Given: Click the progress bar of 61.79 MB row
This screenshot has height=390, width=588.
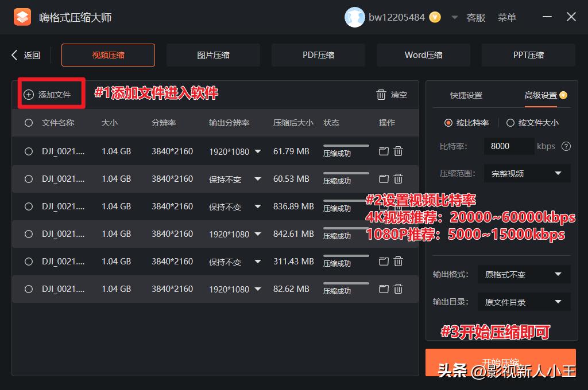Looking at the screenshot, I should 346,145.
